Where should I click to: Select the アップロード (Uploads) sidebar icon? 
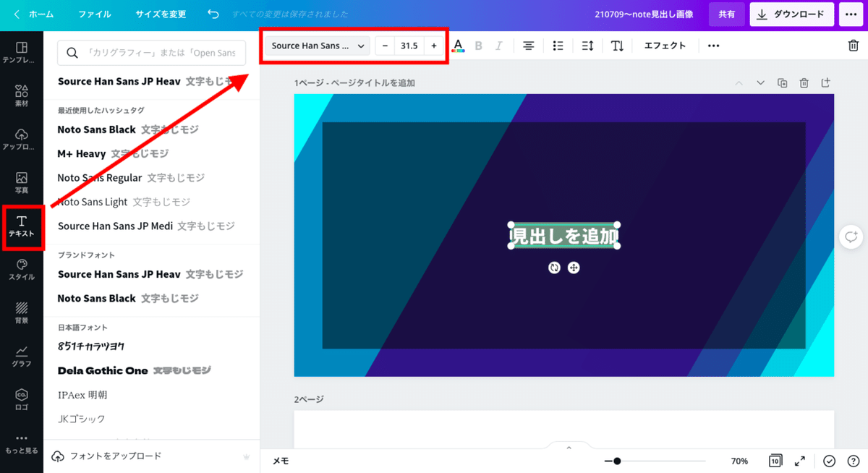pyautogui.click(x=22, y=137)
